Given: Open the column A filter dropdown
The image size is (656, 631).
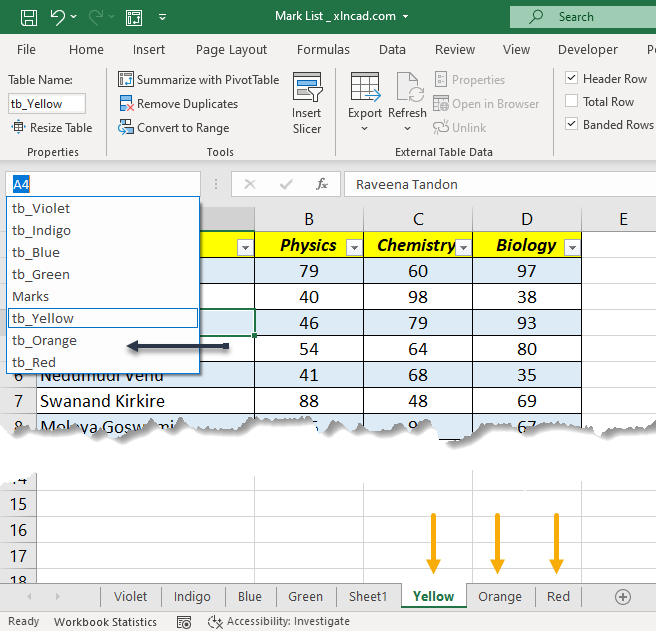Looking at the screenshot, I should coord(245,248).
